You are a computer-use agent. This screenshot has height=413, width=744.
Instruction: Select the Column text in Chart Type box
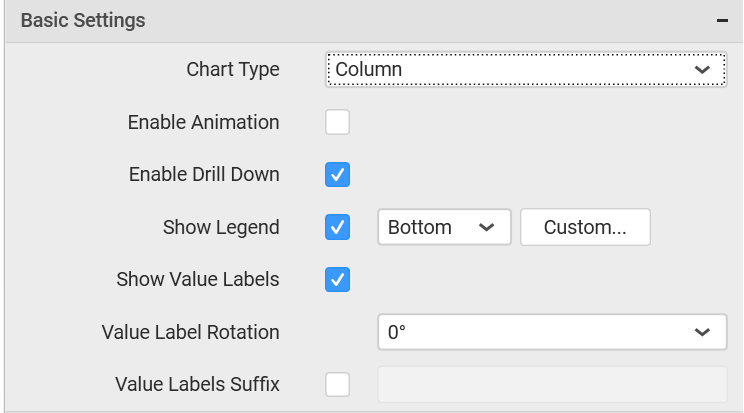pyautogui.click(x=369, y=69)
